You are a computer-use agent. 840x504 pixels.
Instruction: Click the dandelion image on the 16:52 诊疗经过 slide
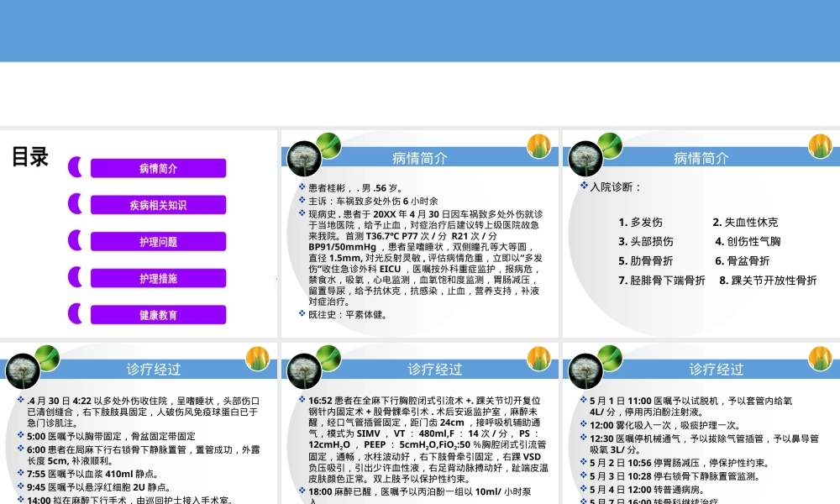point(304,370)
